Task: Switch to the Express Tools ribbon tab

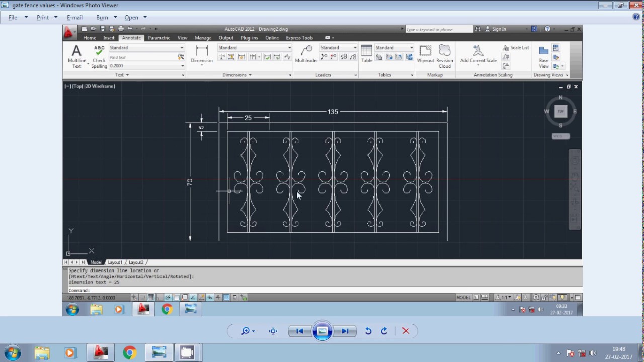Action: [299, 38]
